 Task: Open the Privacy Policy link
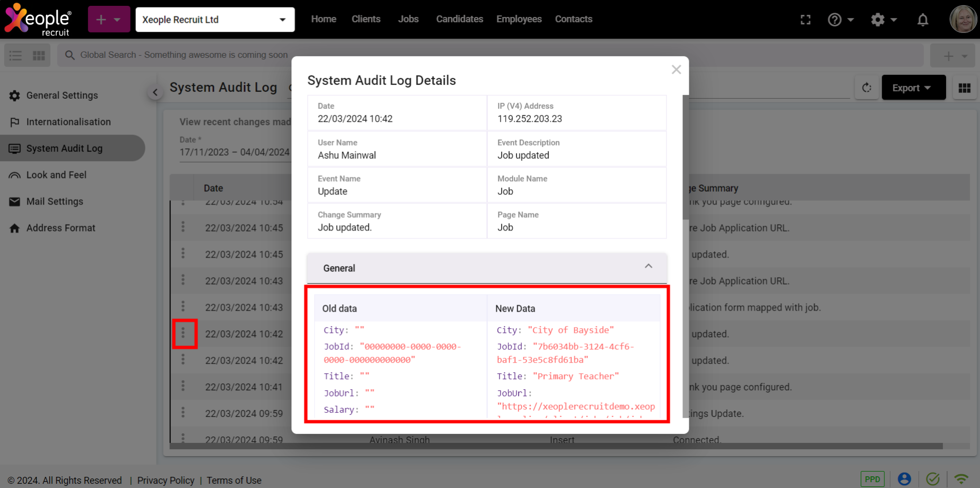click(166, 480)
